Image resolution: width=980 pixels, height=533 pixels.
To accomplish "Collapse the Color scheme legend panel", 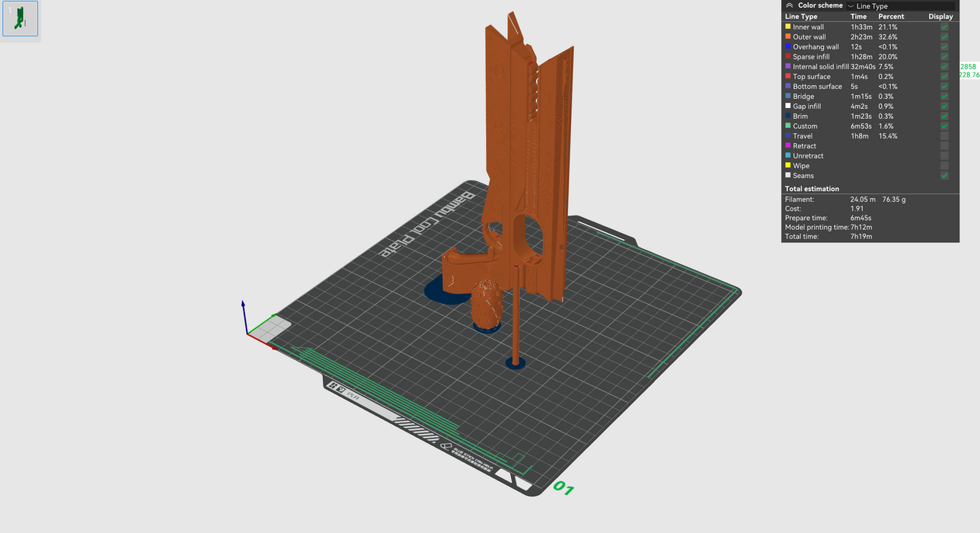I will pyautogui.click(x=790, y=5).
